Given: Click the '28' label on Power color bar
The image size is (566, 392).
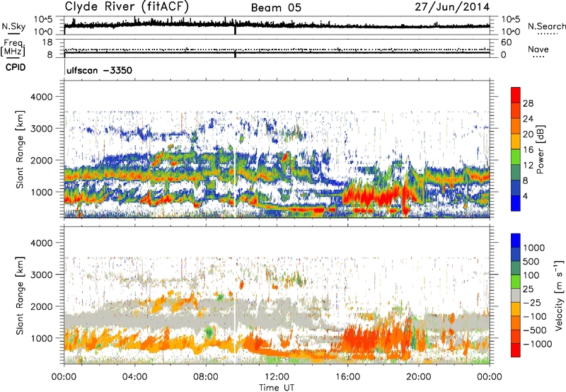Looking at the screenshot, I should click(528, 103).
